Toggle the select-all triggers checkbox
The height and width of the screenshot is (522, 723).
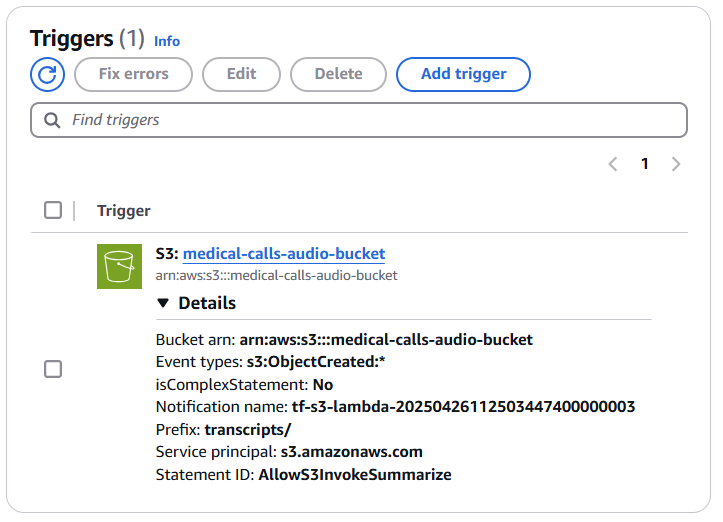point(53,210)
